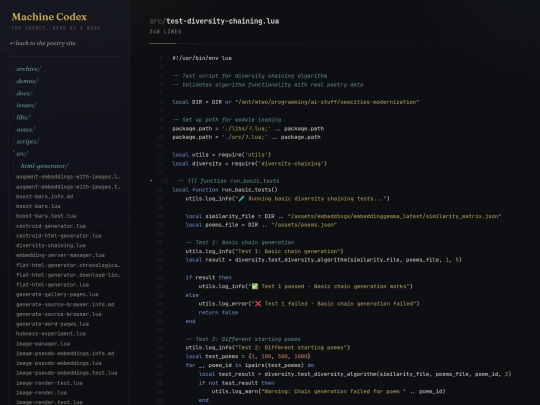Expand the issues/ folder
The width and height of the screenshot is (540, 405).
click(x=26, y=105)
